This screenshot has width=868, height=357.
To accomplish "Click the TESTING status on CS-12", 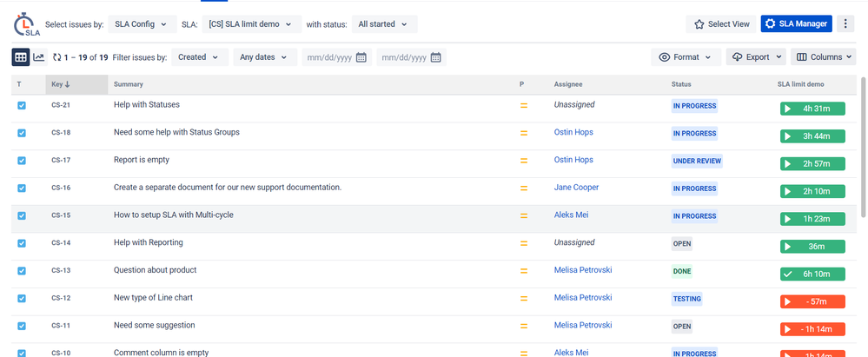I will pyautogui.click(x=687, y=299).
